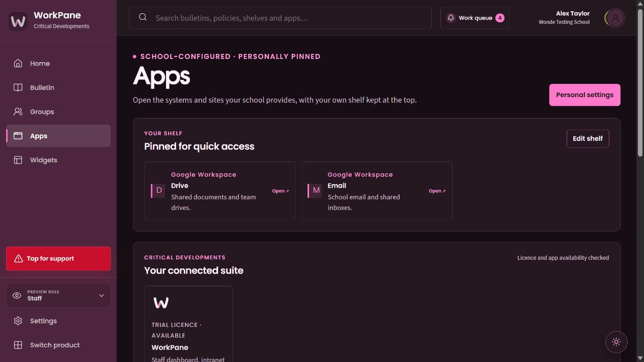Viewport: 644px width, 362px height.
Task: Click the eye icon beside Preview Role
Action: (x=17, y=295)
